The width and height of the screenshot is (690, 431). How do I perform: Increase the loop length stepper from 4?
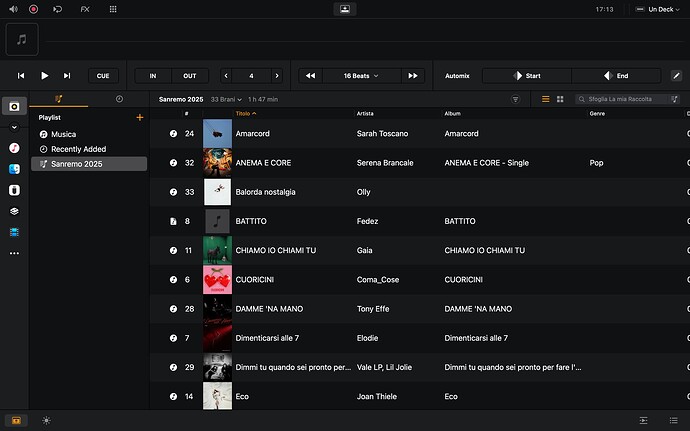click(x=277, y=75)
